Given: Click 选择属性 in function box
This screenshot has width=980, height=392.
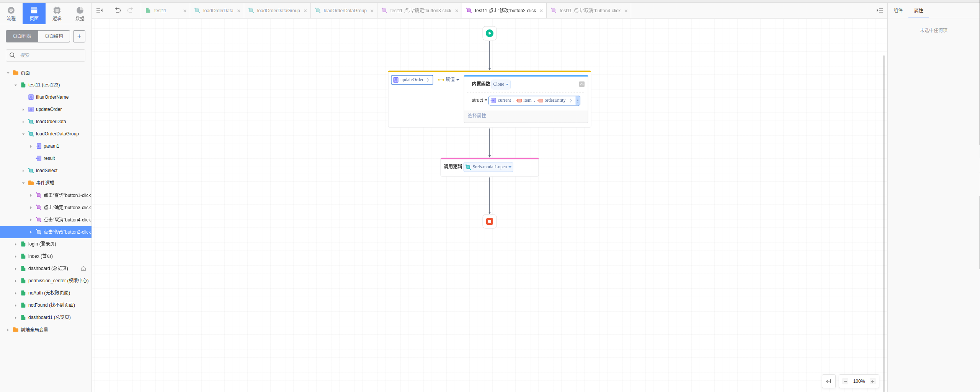Looking at the screenshot, I should point(477,115).
